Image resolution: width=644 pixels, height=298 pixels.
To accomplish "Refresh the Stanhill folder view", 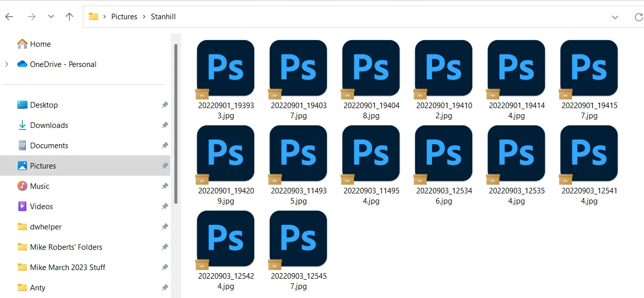I will (638, 17).
